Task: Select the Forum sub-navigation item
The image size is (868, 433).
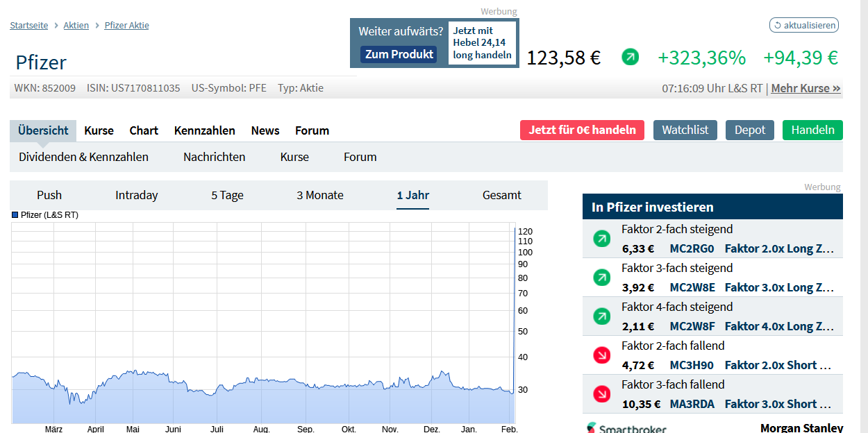Action: (360, 157)
